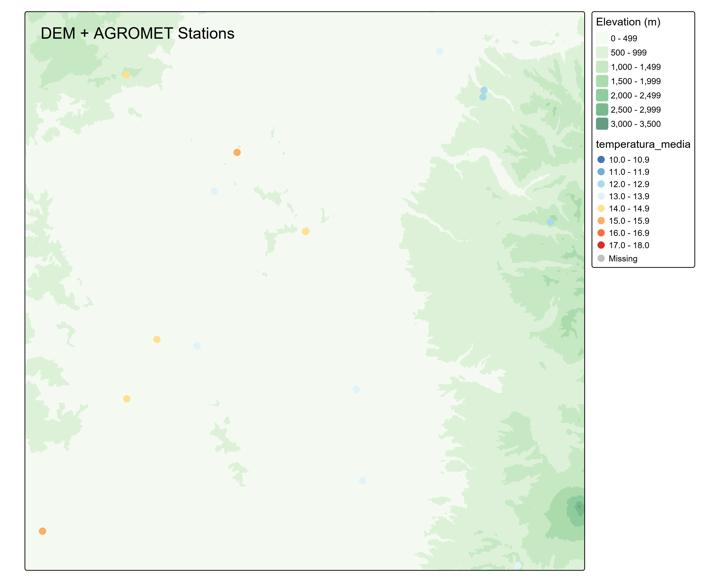Click the 'Missing' legend label
The width and height of the screenshot is (728, 582).
pos(623,259)
